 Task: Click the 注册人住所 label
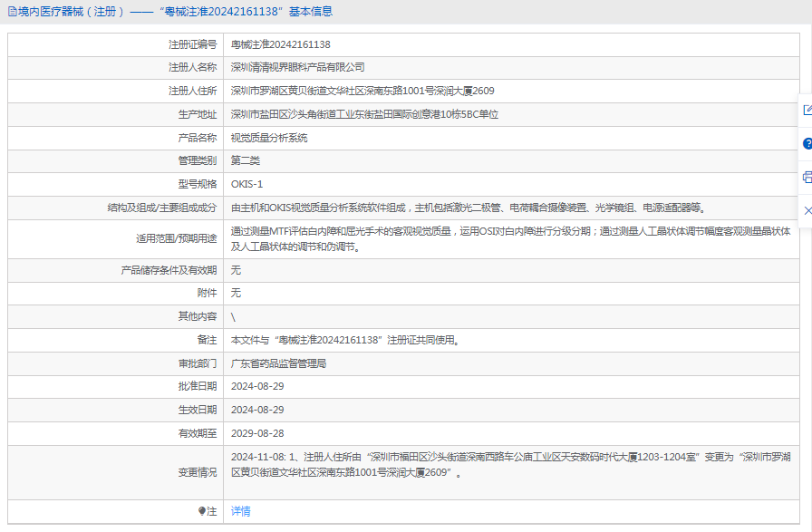(193, 91)
